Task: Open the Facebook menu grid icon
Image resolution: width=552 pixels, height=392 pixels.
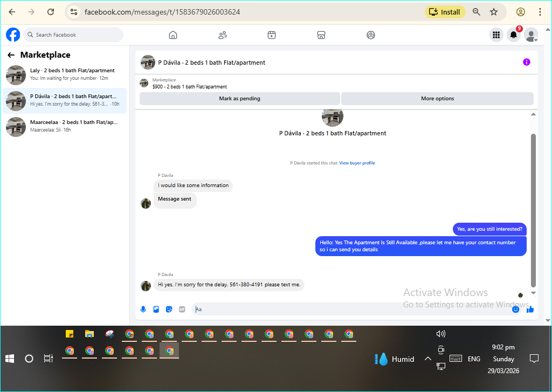Action: coord(496,35)
